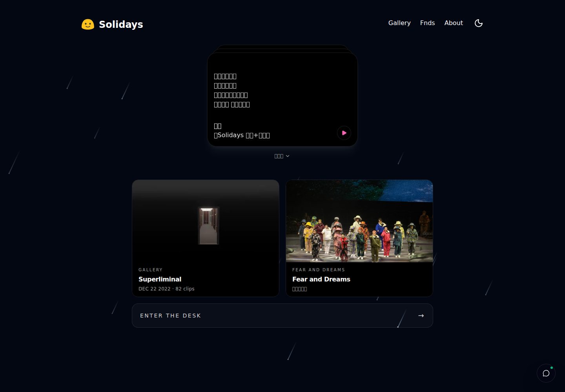Open the Gallery menu item

(x=399, y=23)
